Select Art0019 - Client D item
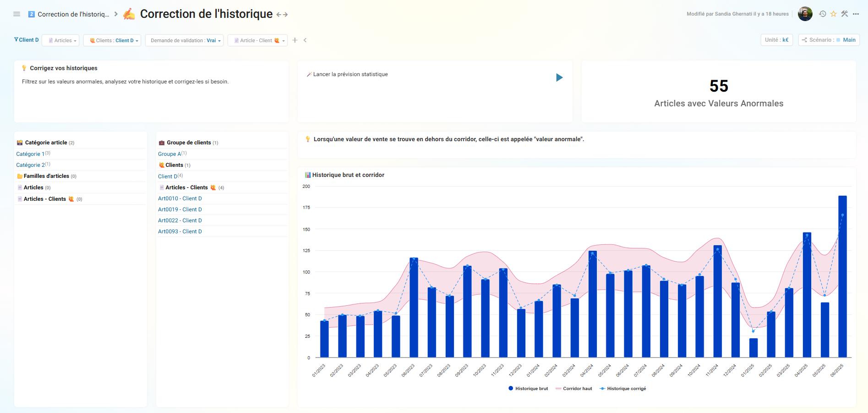The width and height of the screenshot is (868, 413). point(180,209)
